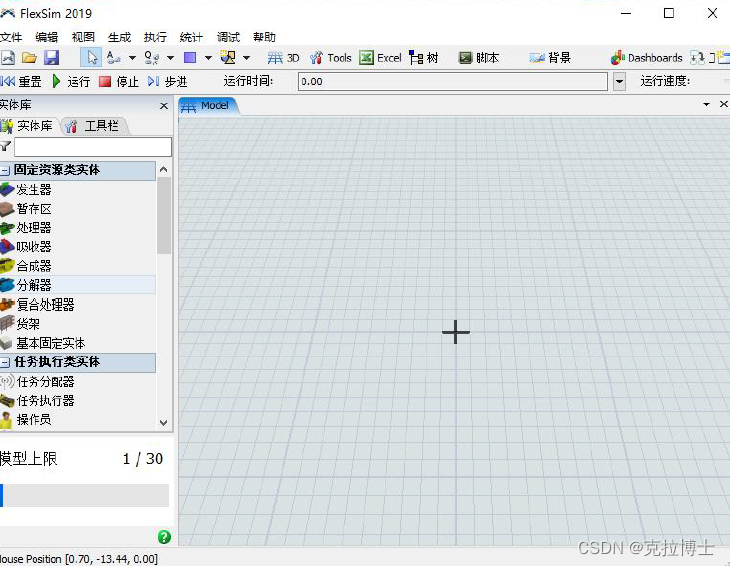Create a new model file icon

[x=7, y=58]
